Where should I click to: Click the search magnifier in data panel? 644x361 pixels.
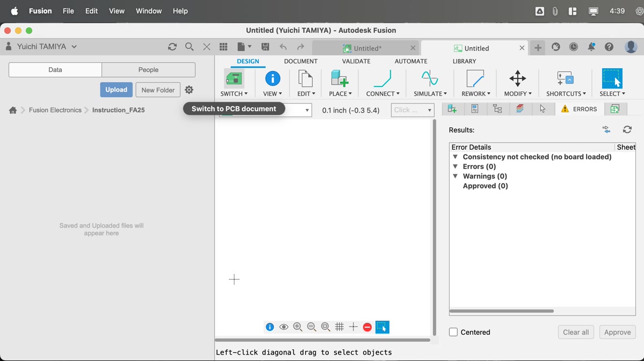click(189, 47)
